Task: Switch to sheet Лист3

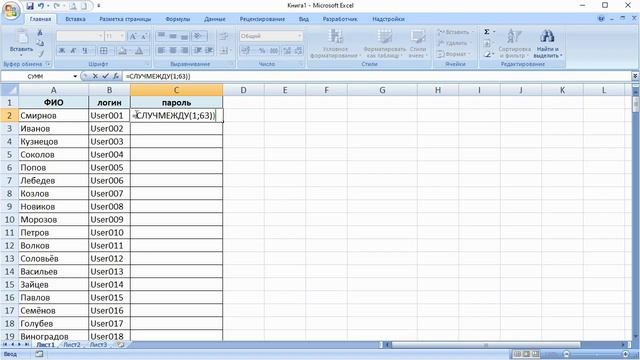Action: pos(98,344)
